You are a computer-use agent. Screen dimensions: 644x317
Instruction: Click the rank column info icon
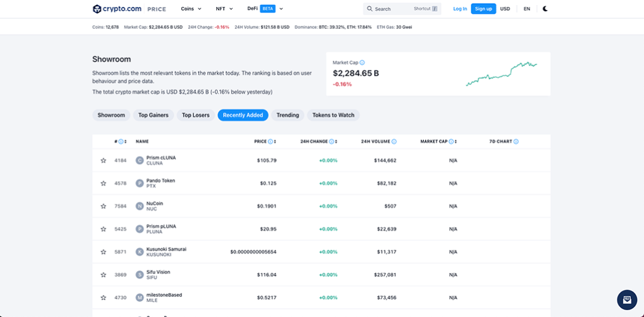(121, 142)
